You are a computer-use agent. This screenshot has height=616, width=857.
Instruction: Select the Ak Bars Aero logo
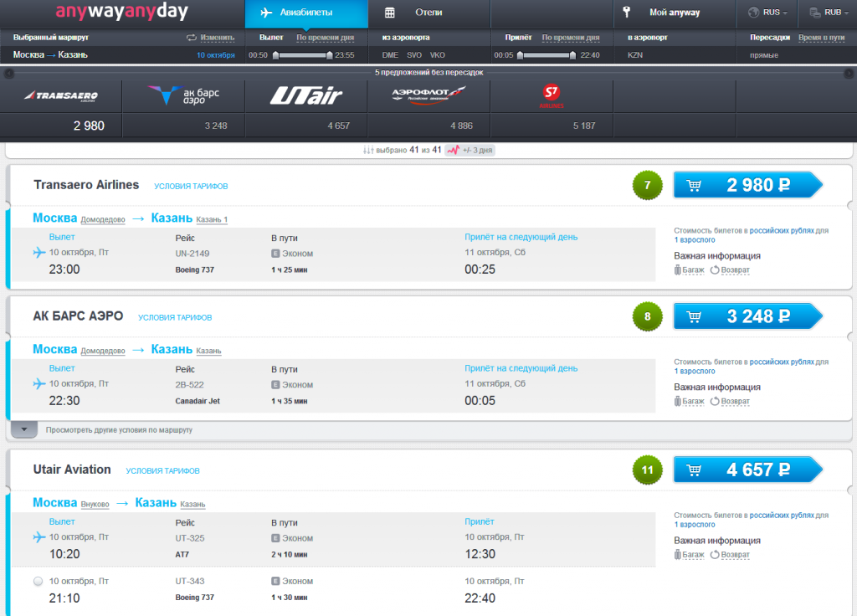(183, 96)
